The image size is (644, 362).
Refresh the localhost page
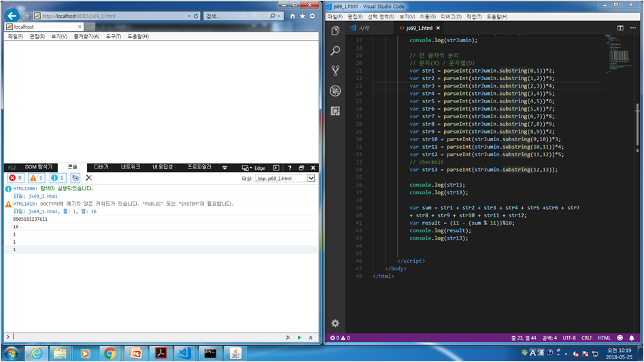tap(196, 16)
